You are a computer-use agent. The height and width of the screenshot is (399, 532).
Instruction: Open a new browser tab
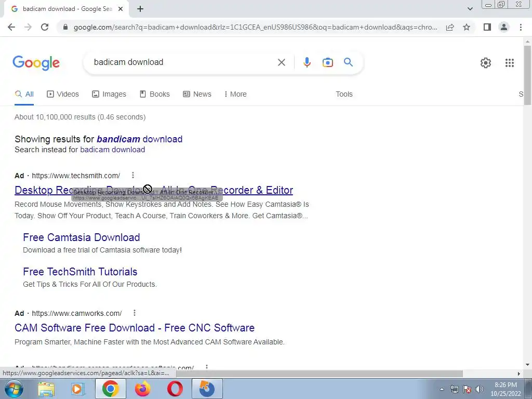[x=140, y=9]
